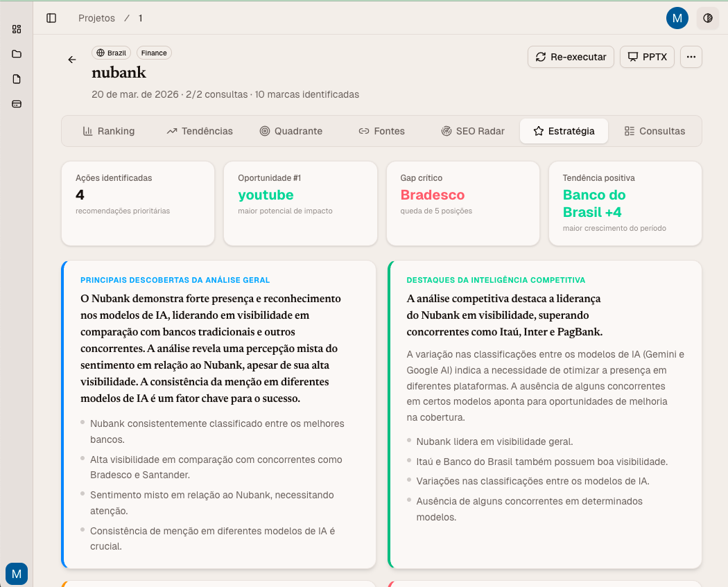Navigate to Projetos via the breadcrumb
Viewport: 728px width, 587px height.
pyautogui.click(x=96, y=18)
